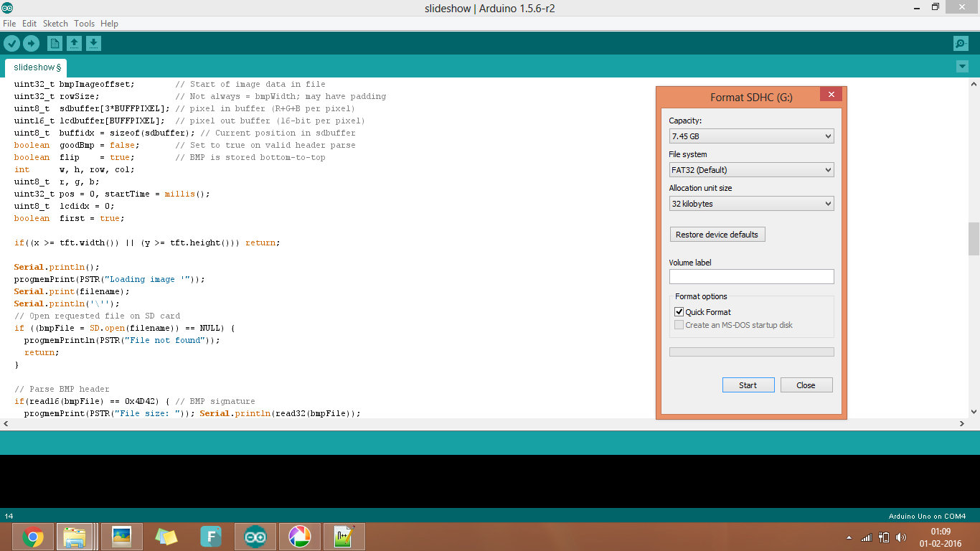Screen dimensions: 980x551
Task: Open the photo viewer taskbar icon
Action: 122,537
